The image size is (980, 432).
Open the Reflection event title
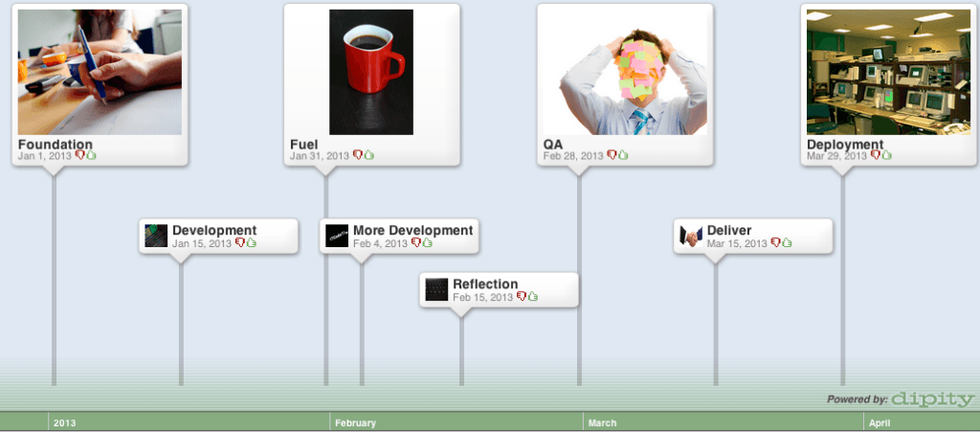(485, 284)
